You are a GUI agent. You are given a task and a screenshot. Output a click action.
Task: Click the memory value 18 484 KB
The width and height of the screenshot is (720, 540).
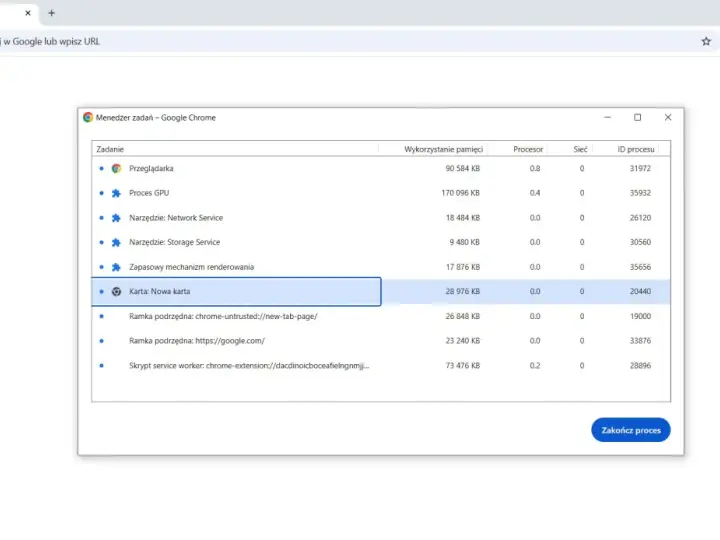462,218
